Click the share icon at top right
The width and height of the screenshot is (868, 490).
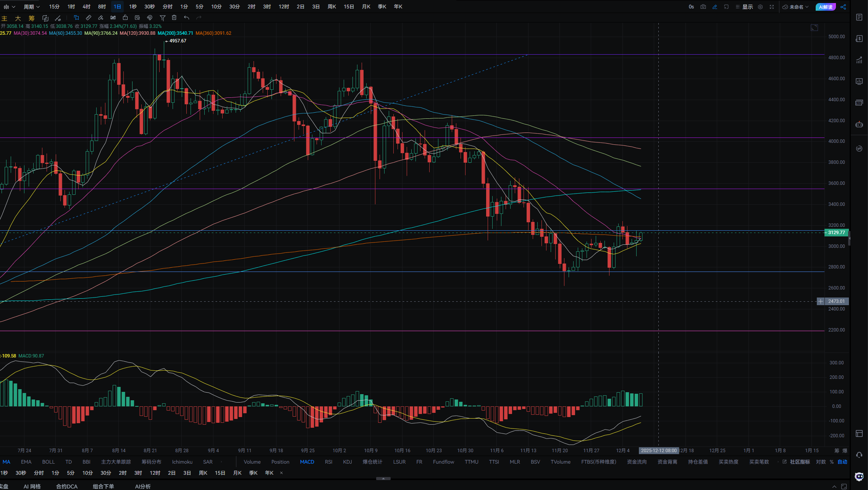843,7
